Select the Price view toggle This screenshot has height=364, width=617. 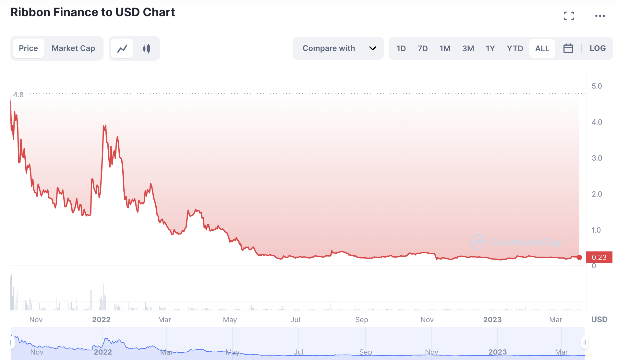[x=28, y=48]
